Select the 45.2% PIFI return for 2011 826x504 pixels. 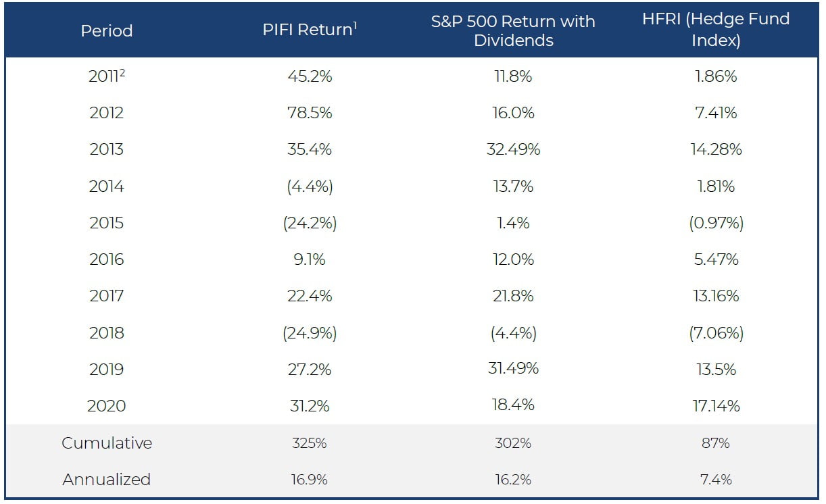[309, 76]
